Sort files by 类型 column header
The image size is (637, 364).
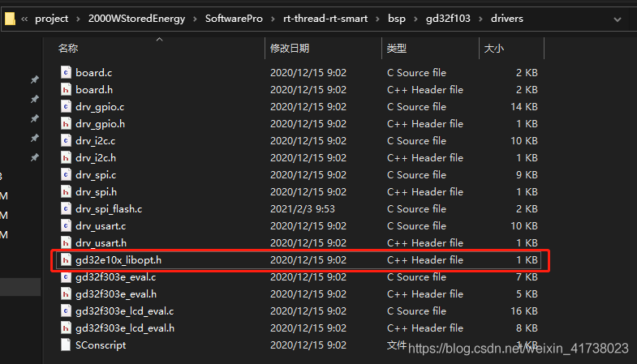coord(397,49)
